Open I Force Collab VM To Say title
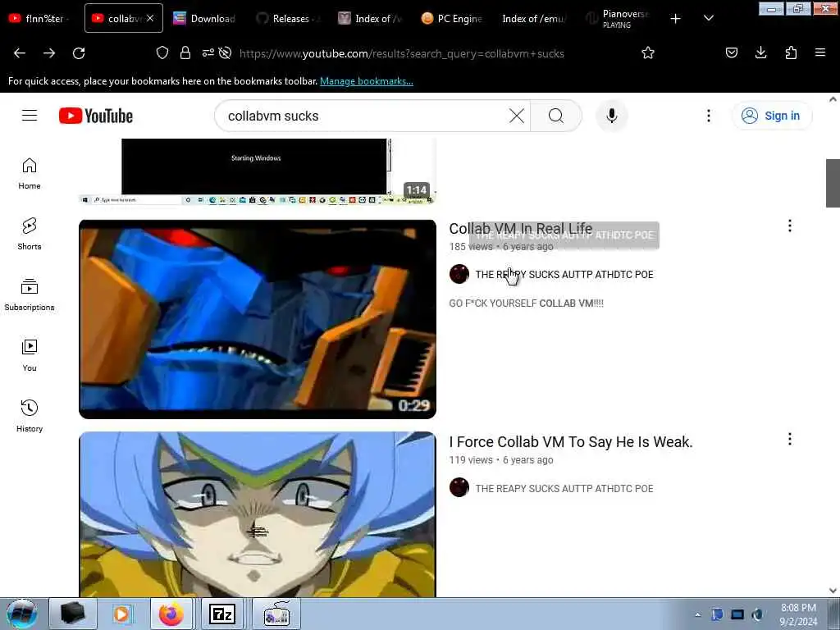This screenshot has width=840, height=630. coord(571,442)
